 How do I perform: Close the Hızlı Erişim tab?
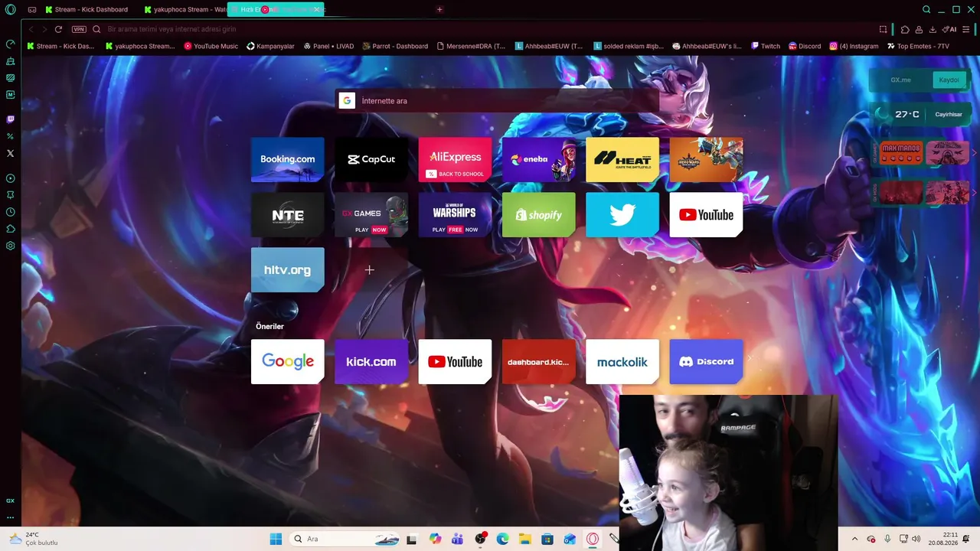tap(316, 9)
